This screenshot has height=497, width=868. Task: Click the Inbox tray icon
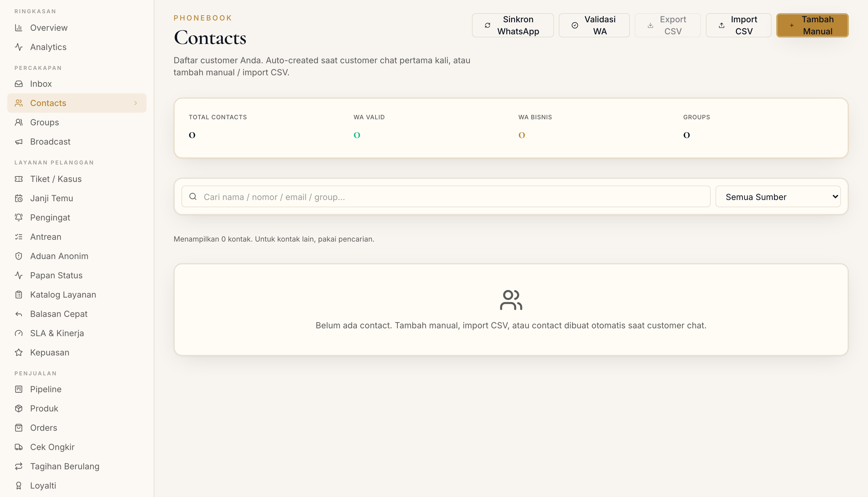tap(19, 84)
